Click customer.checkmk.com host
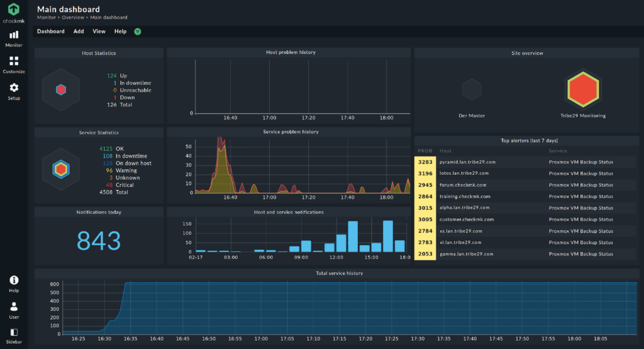Screen dimensions: 644x349 point(467,219)
